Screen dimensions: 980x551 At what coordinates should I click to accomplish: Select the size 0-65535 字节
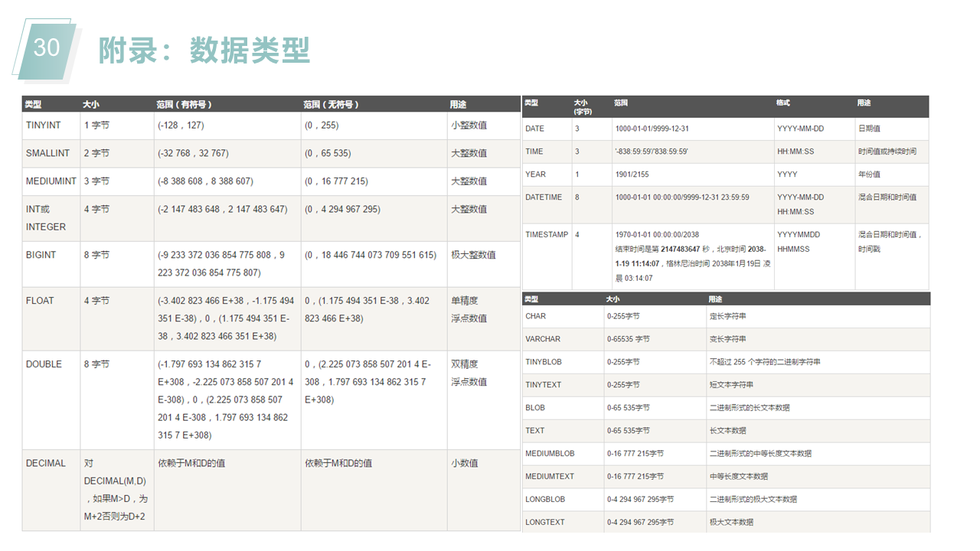628,339
